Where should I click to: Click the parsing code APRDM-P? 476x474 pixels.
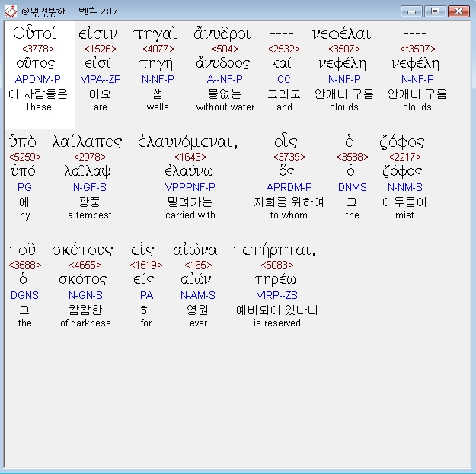coord(289,187)
